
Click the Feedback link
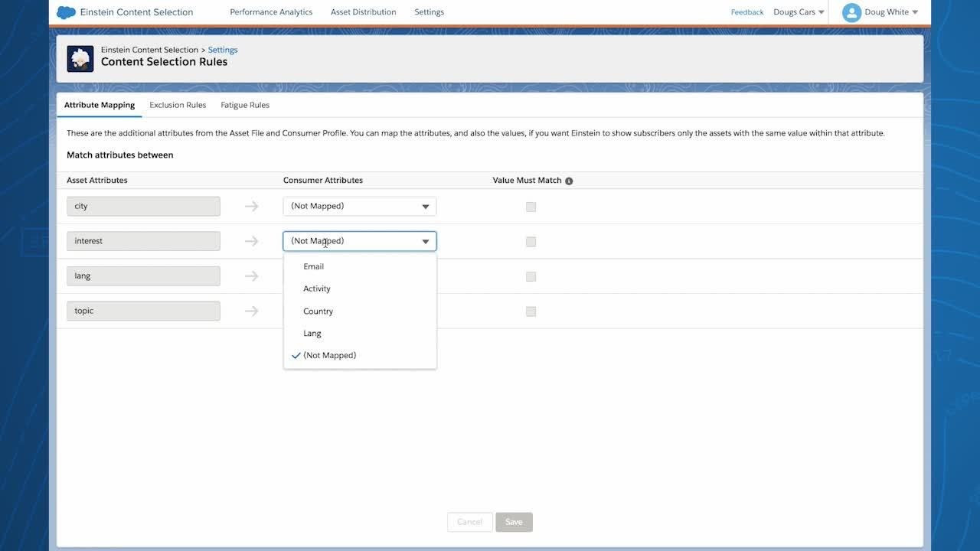[x=747, y=12]
